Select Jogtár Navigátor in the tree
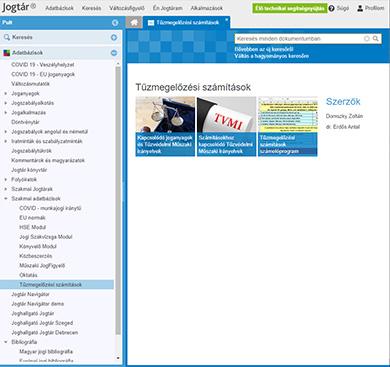390x367 pixels. 30,294
